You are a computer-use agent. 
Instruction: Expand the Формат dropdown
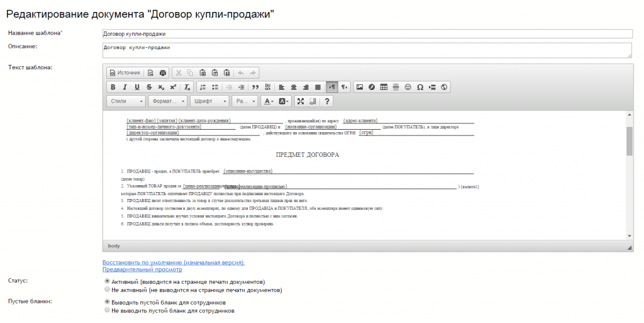point(168,101)
